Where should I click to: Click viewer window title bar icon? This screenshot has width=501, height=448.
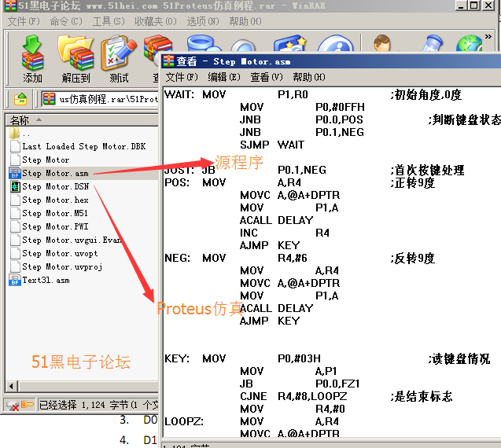(168, 61)
